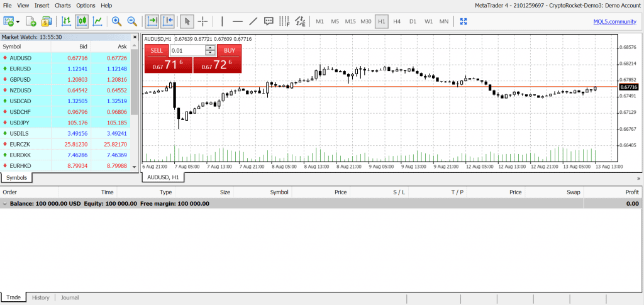Open the new order icon
The width and height of the screenshot is (644, 305).
point(47,21)
